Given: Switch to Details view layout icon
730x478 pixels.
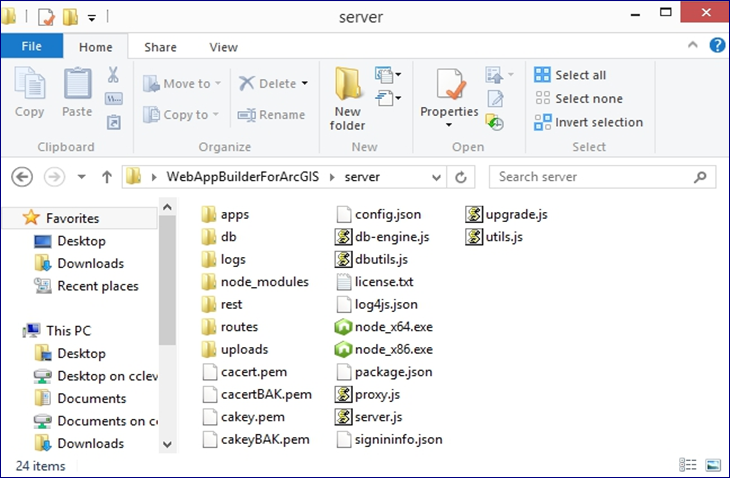Looking at the screenshot, I should click(688, 465).
